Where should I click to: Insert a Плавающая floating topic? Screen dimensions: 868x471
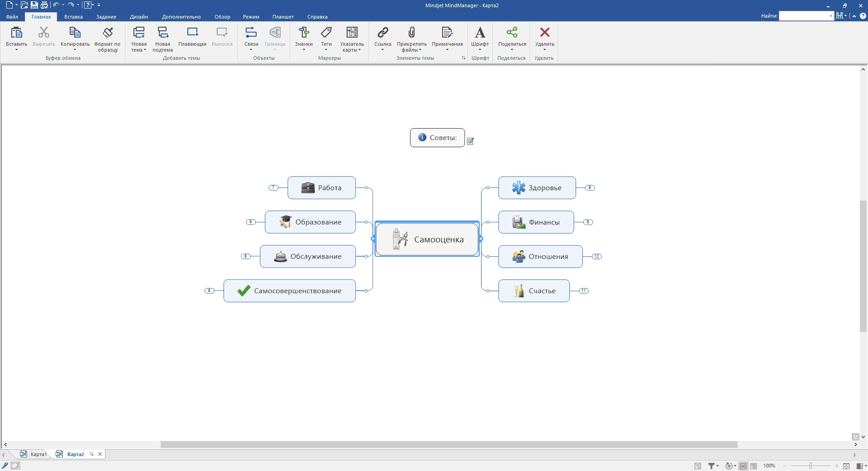pos(192,32)
